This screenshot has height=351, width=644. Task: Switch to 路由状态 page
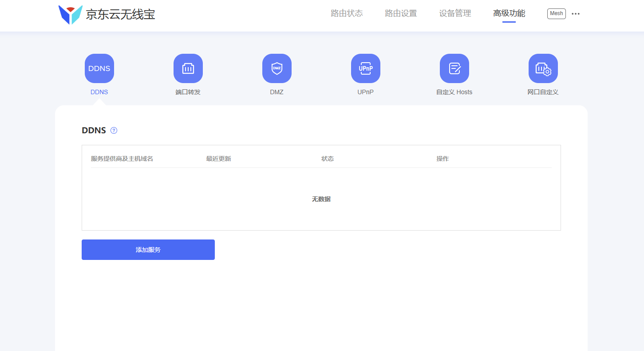347,13
